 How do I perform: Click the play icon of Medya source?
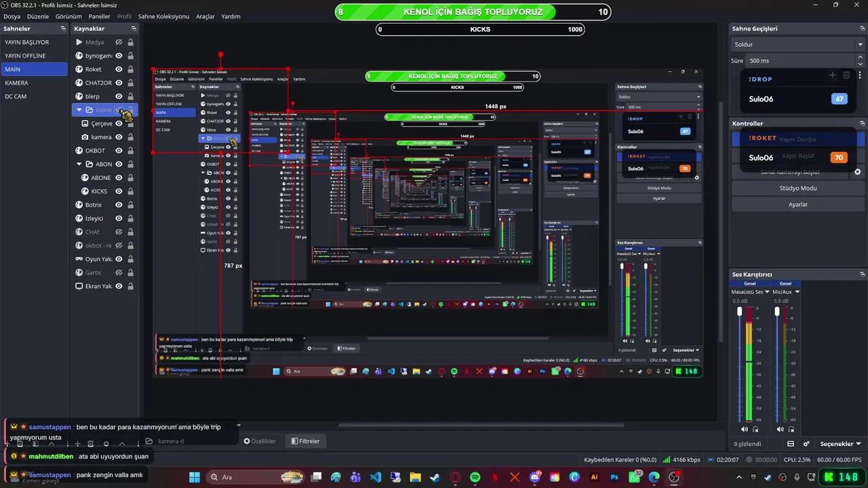pos(79,42)
